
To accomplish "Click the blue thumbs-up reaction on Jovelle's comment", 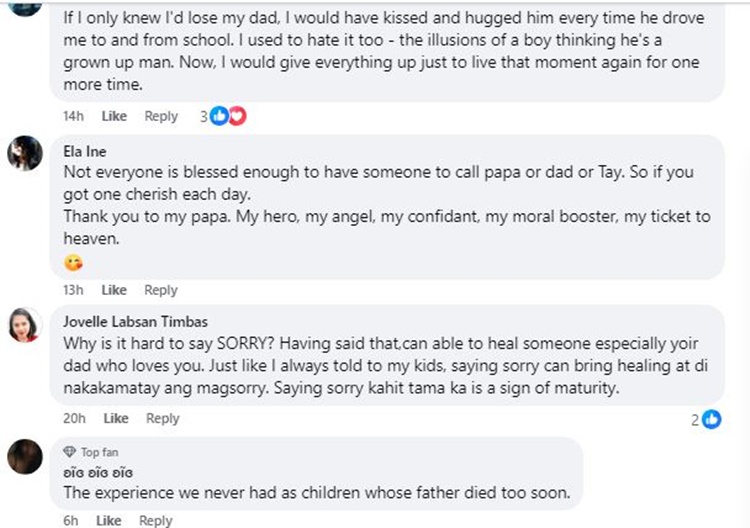I will (x=711, y=419).
